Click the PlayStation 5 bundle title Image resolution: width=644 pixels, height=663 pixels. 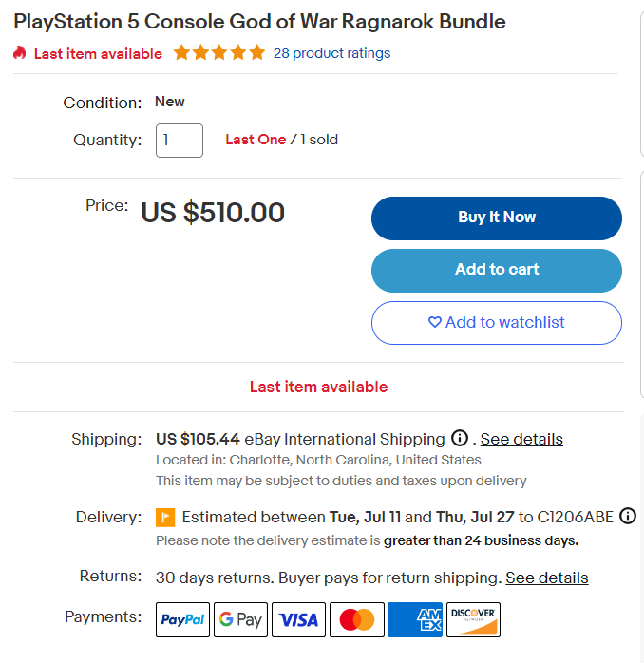pos(259,21)
